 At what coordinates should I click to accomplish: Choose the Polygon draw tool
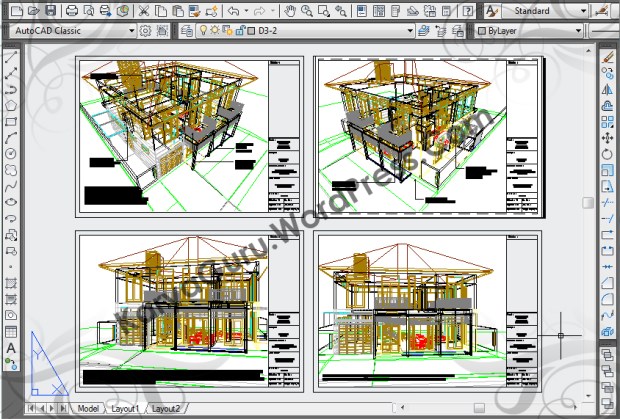click(11, 106)
